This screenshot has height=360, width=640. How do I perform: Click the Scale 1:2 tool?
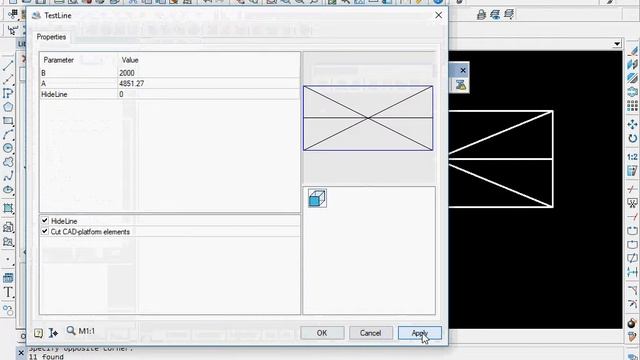[x=632, y=157]
